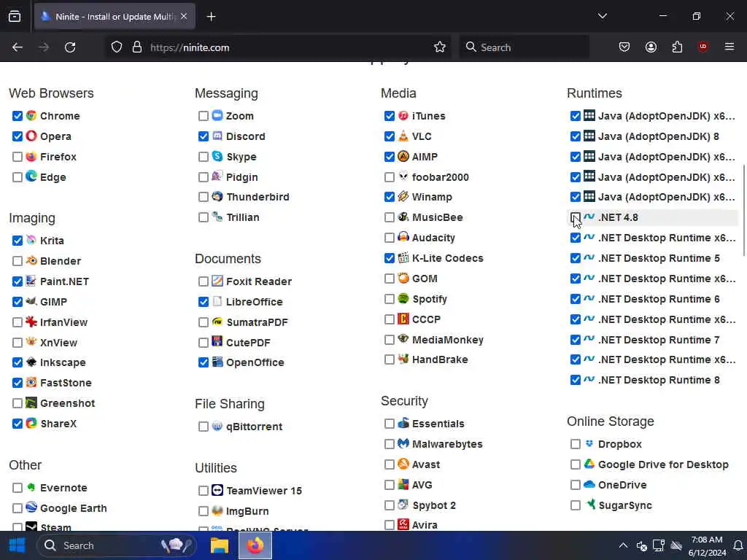Click the VLC cone icon

point(403,136)
